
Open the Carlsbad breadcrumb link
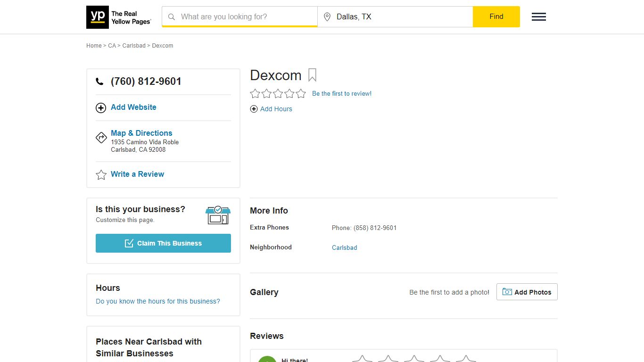[x=134, y=46]
